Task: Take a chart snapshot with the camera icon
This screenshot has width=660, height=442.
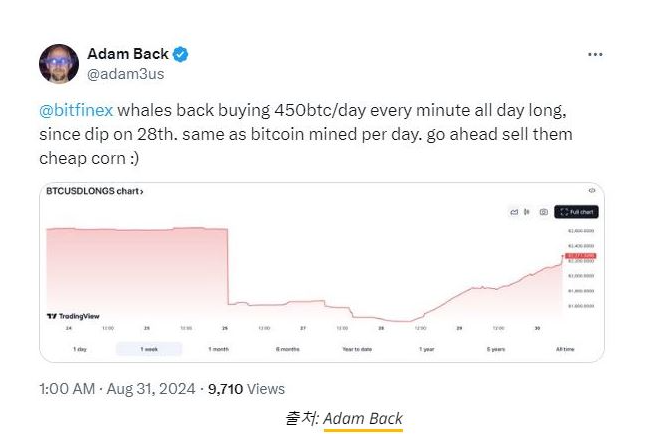Action: pyautogui.click(x=543, y=212)
